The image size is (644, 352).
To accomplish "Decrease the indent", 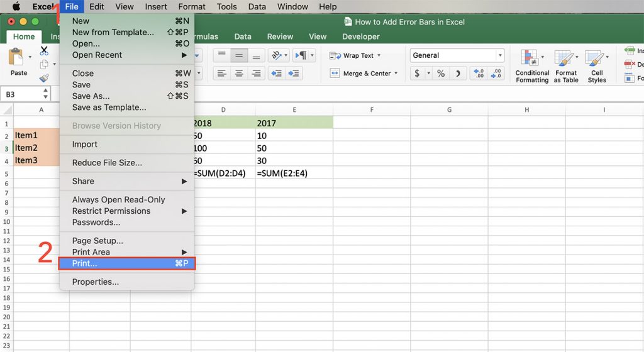I will 277,74.
